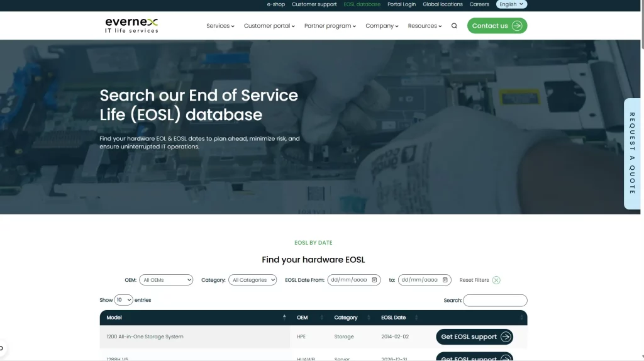Open calendar icon in EOSL Date From field
The height and width of the screenshot is (361, 644).
[x=374, y=280]
